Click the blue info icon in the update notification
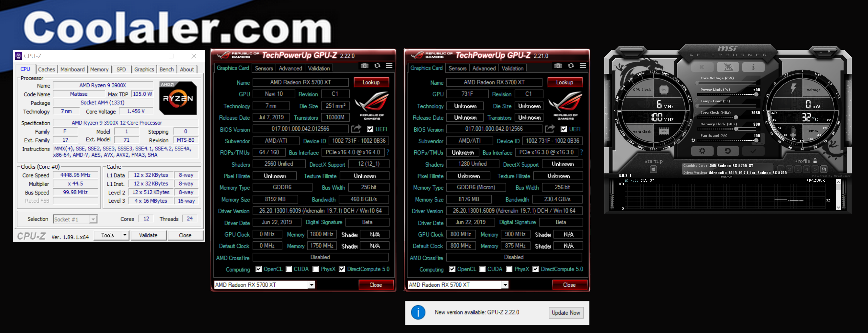 pyautogui.click(x=418, y=313)
